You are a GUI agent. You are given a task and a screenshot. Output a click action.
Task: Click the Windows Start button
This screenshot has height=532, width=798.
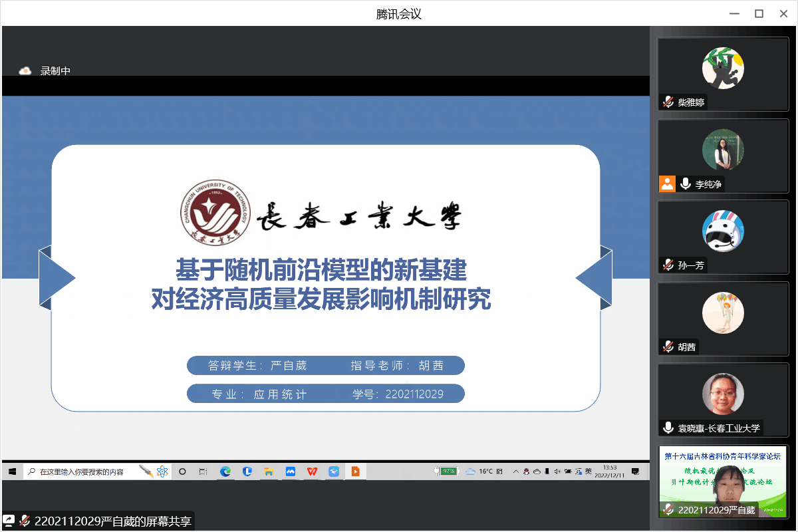tap(12, 471)
